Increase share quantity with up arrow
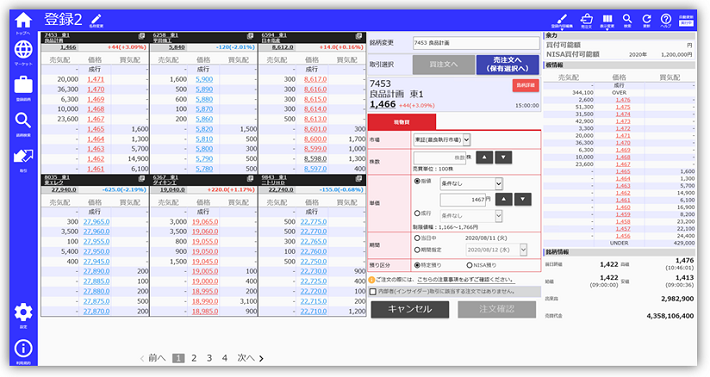 coord(485,157)
